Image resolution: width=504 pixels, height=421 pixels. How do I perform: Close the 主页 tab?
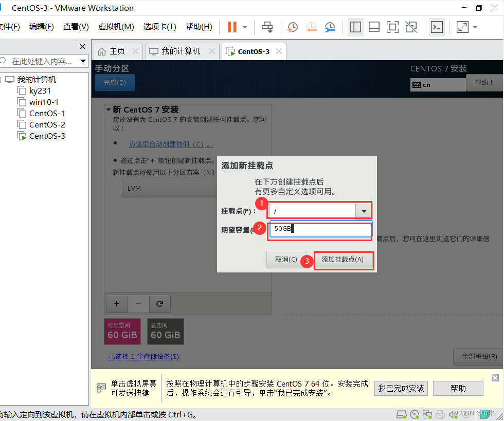pyautogui.click(x=136, y=51)
